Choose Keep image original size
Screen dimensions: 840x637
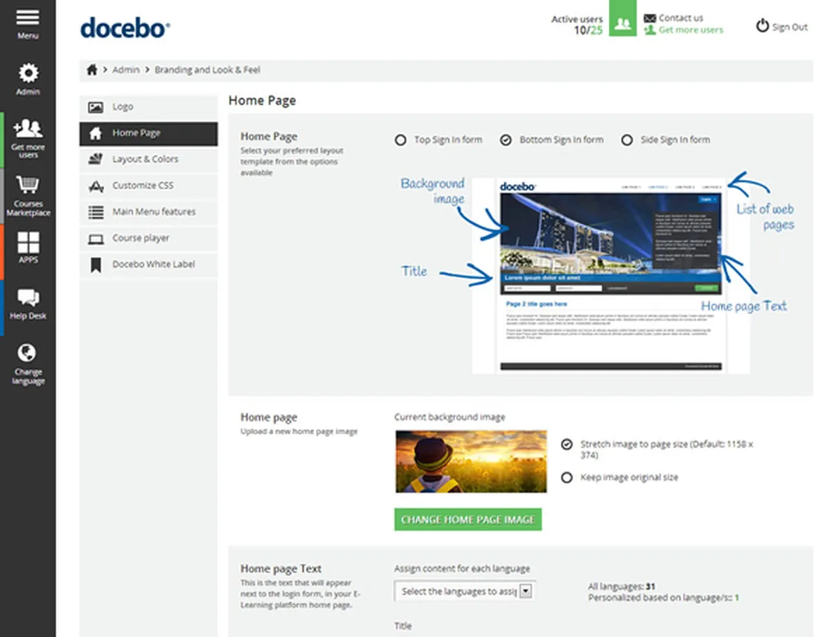pyautogui.click(x=568, y=477)
